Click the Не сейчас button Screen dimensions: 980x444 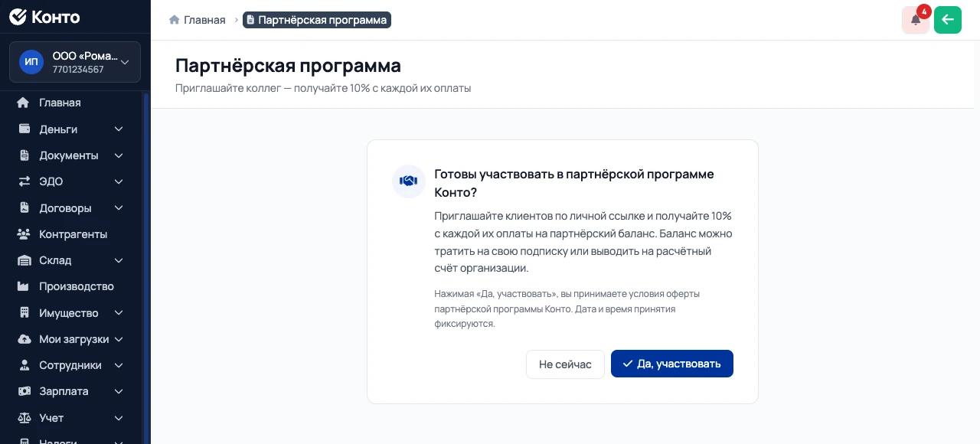point(565,364)
